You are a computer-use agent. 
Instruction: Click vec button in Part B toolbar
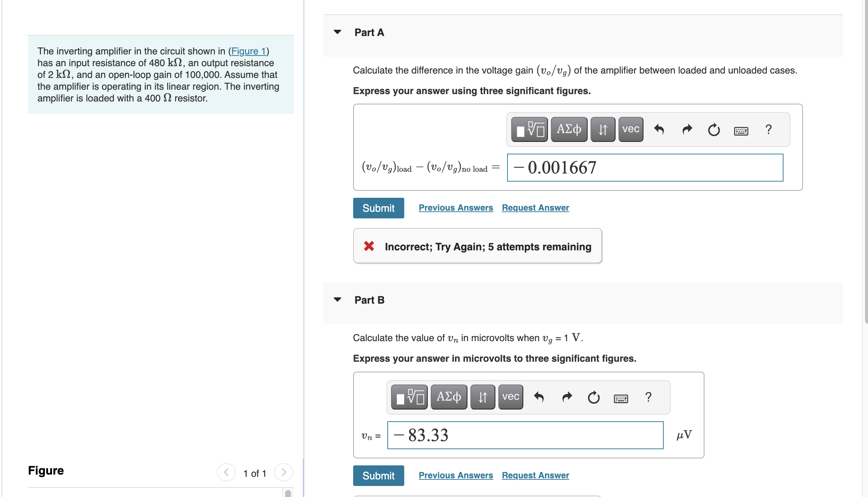(x=510, y=397)
